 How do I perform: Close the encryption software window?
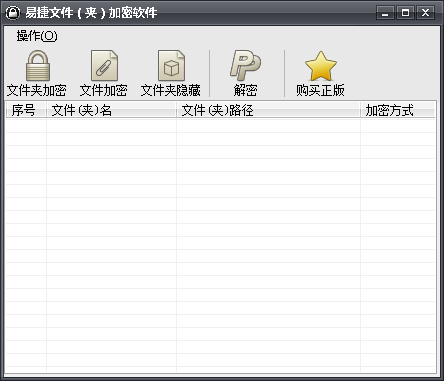click(425, 13)
